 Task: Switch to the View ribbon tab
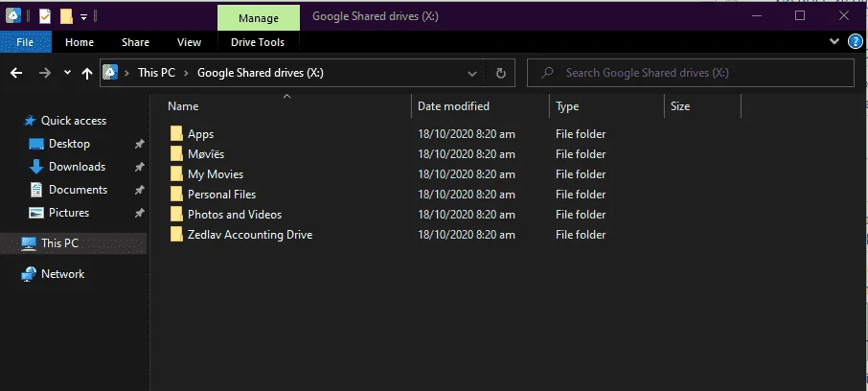point(189,42)
